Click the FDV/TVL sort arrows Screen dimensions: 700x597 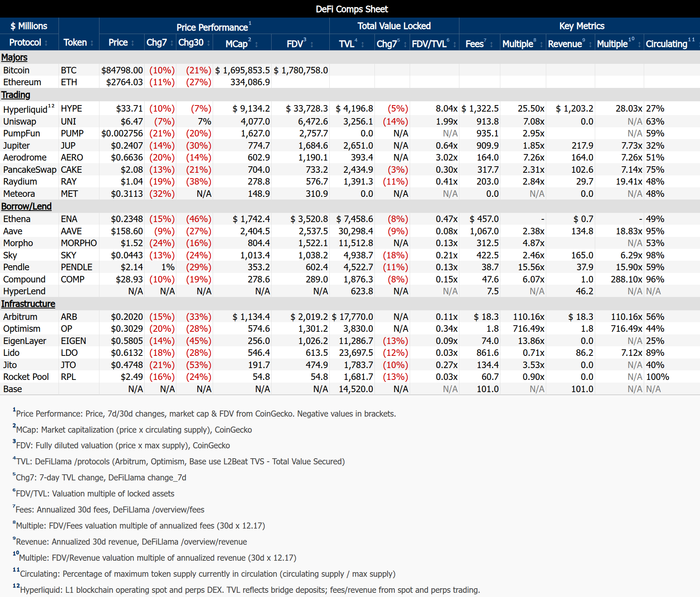[x=455, y=44]
